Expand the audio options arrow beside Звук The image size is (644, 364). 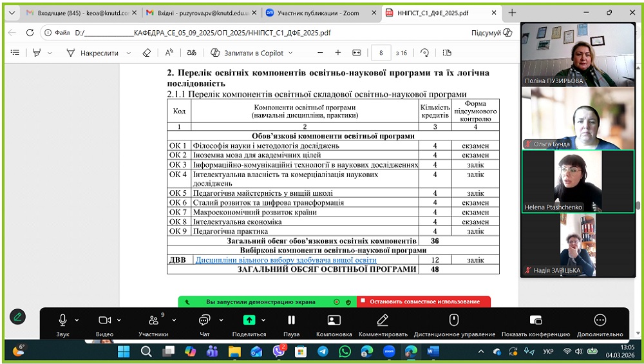[x=77, y=320]
